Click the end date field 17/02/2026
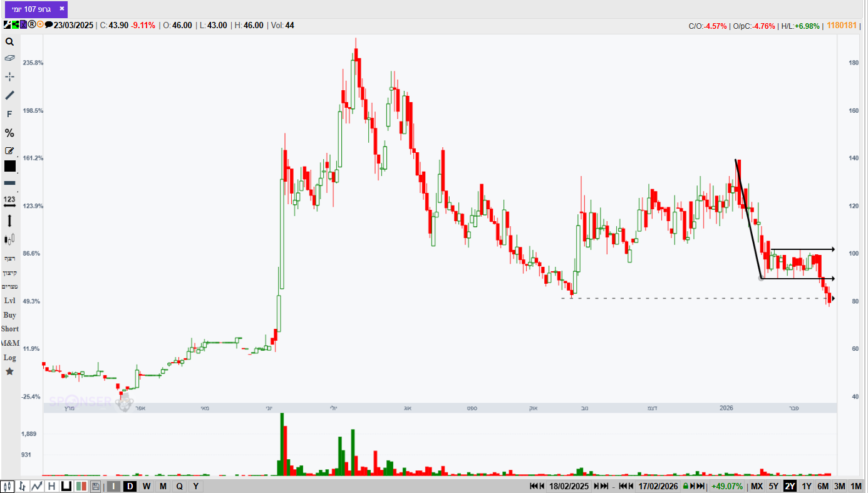Viewport: 868px width, 493px height. [658, 486]
